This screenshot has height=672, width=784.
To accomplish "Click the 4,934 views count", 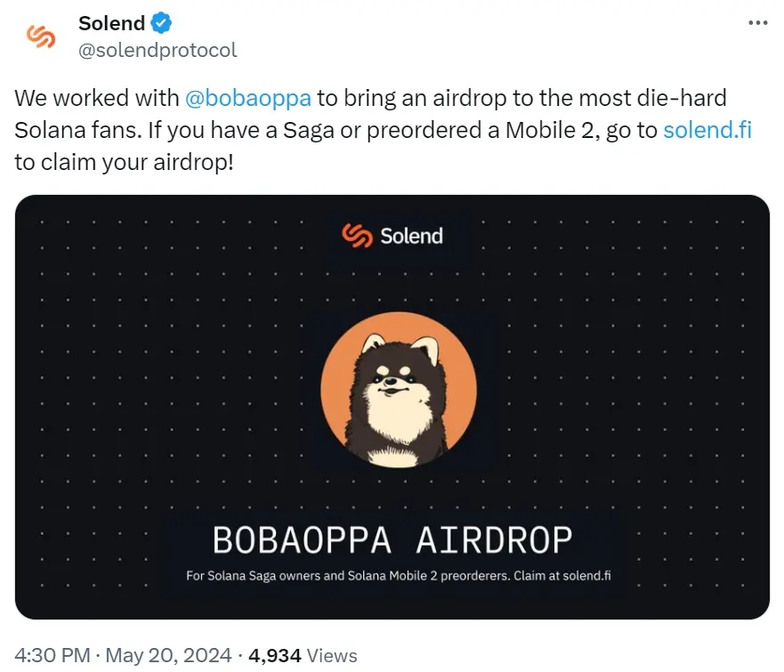I will 276,655.
